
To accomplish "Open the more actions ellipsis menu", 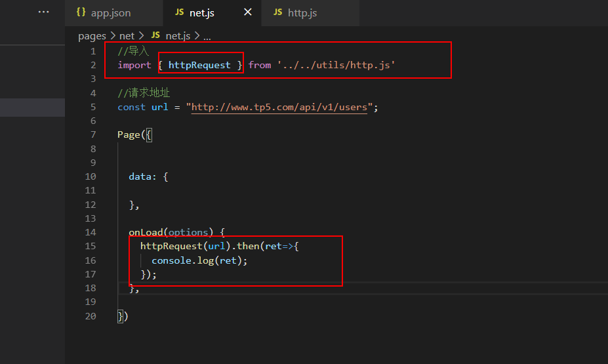I will [43, 12].
